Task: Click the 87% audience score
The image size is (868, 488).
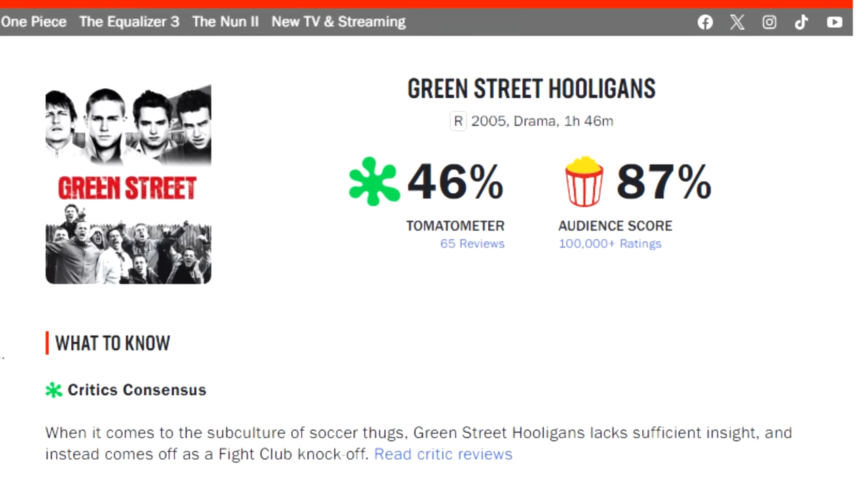Action: pos(663,182)
